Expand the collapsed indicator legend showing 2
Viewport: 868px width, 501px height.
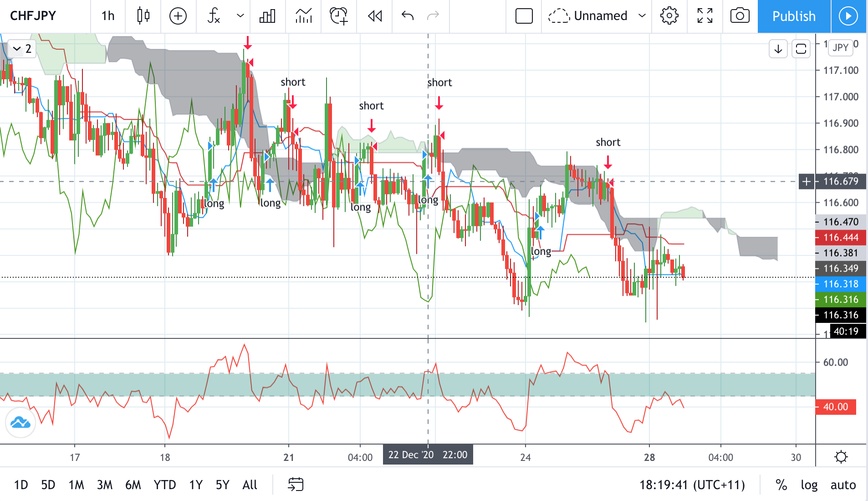pyautogui.click(x=22, y=48)
